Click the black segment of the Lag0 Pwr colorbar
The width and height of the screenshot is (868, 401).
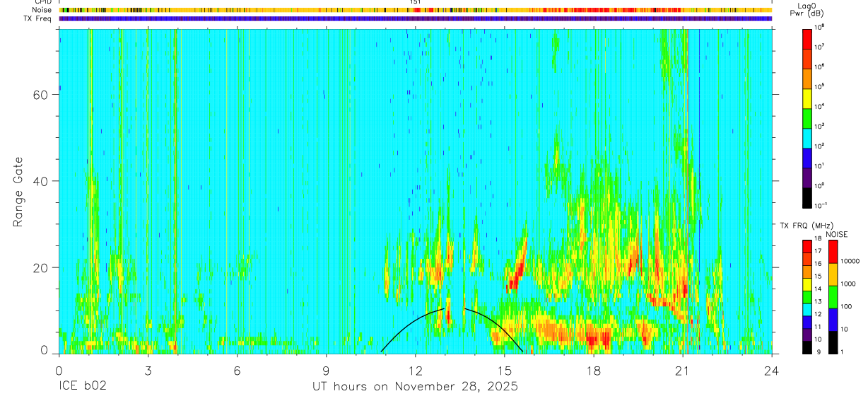[x=808, y=197]
